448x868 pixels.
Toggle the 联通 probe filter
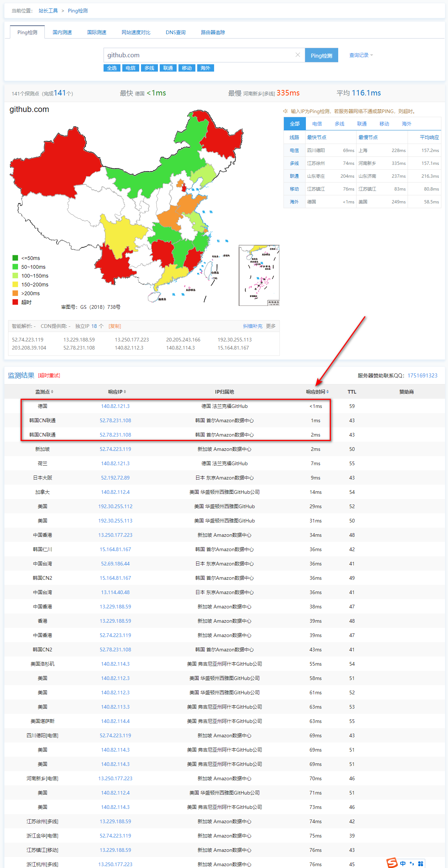click(168, 68)
